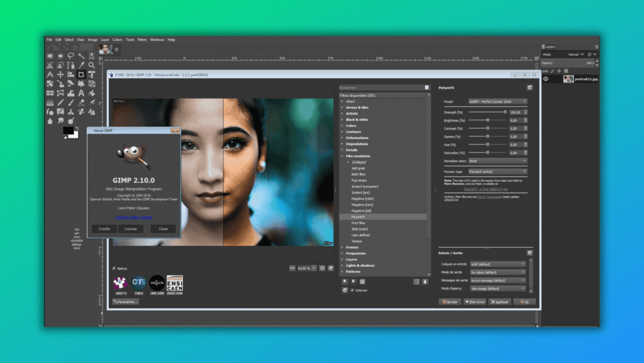
Task: Select the Text tool
Action: click(x=81, y=93)
